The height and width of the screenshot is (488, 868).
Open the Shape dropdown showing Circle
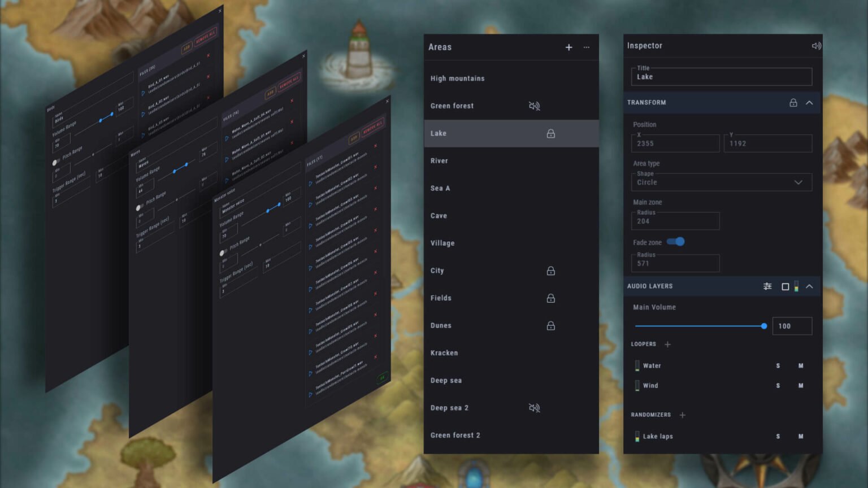[721, 182]
